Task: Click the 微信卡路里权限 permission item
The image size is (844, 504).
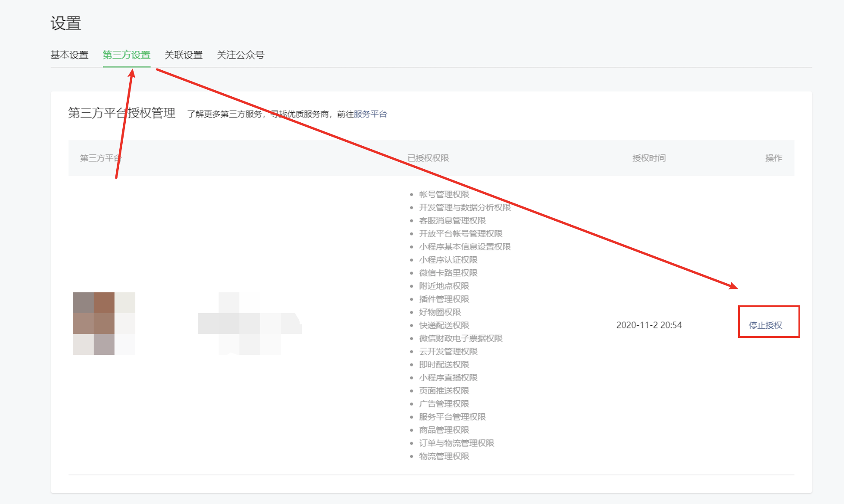Action: point(448,273)
